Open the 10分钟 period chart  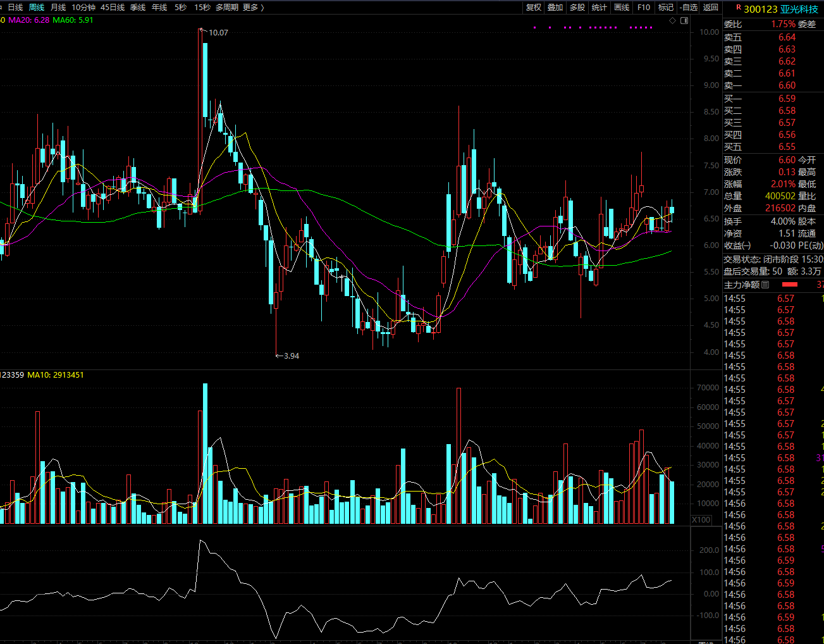83,7
